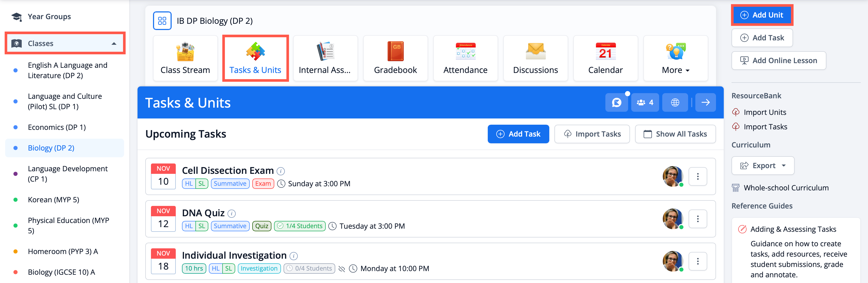The width and height of the screenshot is (868, 283).
Task: Click the globe icon in Tasks & Units header
Action: click(675, 102)
